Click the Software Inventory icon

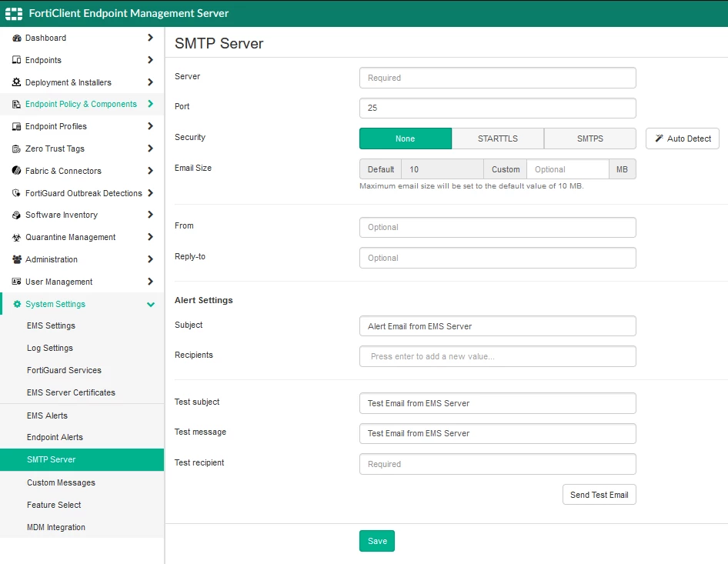pos(17,215)
